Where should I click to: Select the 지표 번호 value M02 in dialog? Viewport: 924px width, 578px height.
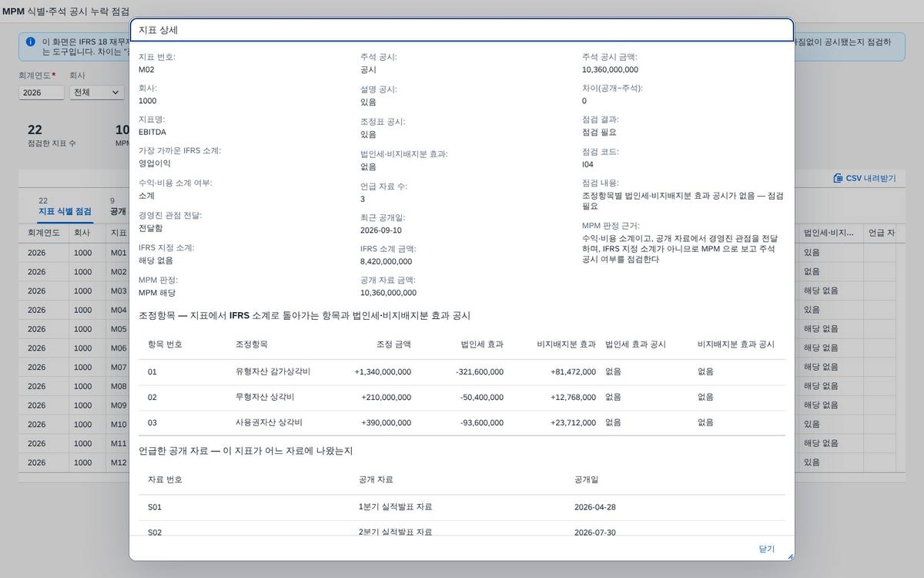point(146,69)
